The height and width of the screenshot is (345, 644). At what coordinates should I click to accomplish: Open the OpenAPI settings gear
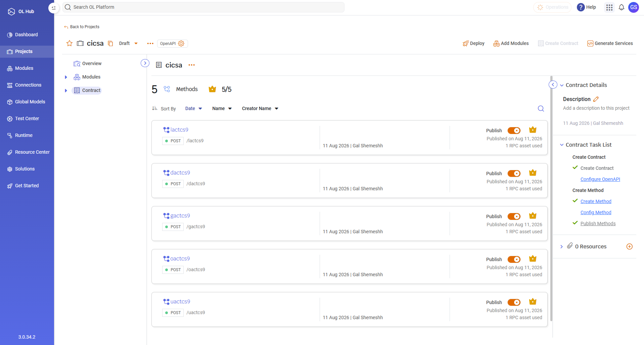click(181, 44)
